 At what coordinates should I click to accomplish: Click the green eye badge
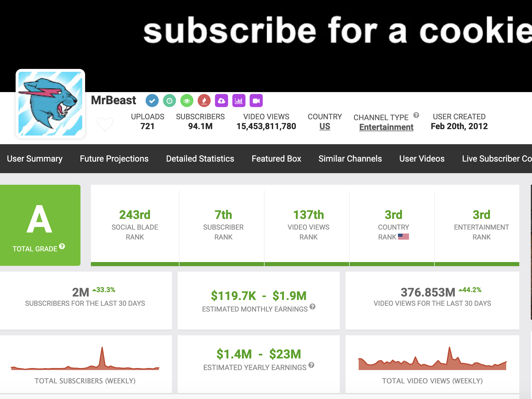(x=187, y=101)
